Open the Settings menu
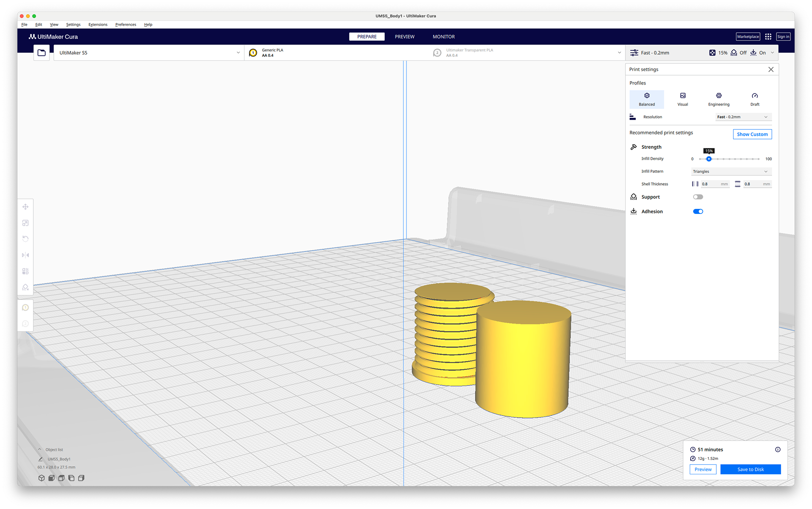Viewport: 812px width, 509px height. tap(73, 25)
